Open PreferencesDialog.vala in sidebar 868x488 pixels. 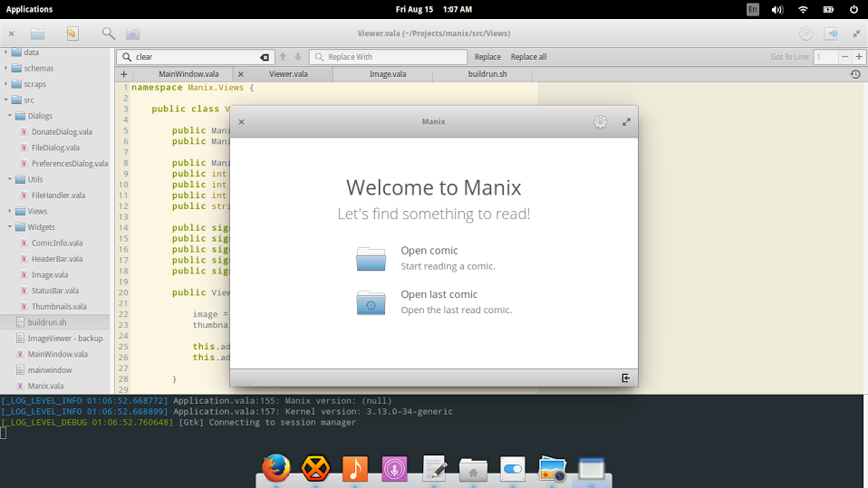pos(70,164)
